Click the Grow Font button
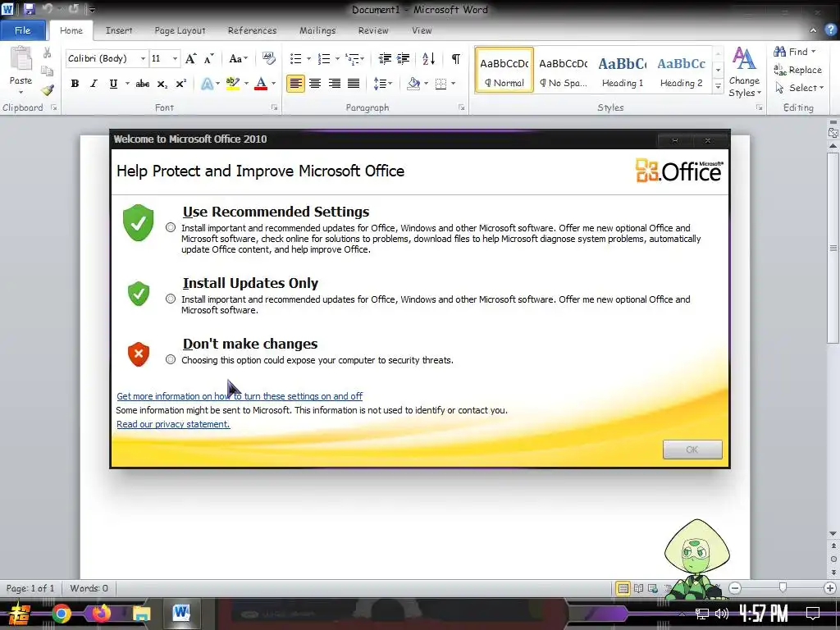Viewport: 840px width, 630px height. (x=190, y=58)
